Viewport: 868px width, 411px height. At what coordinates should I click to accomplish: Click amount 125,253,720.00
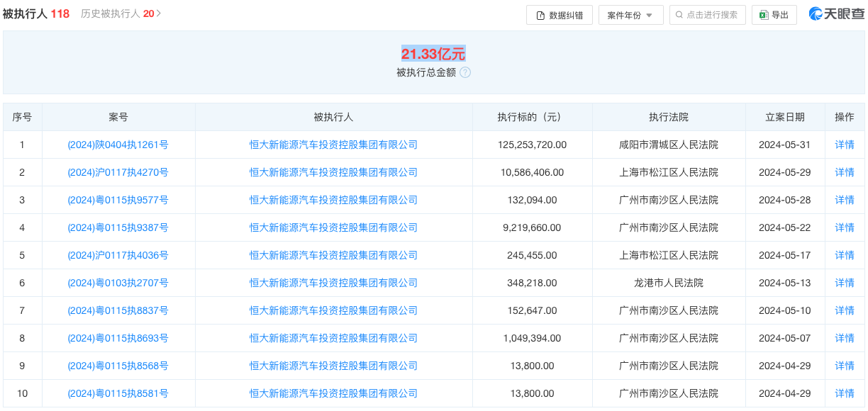pyautogui.click(x=532, y=145)
